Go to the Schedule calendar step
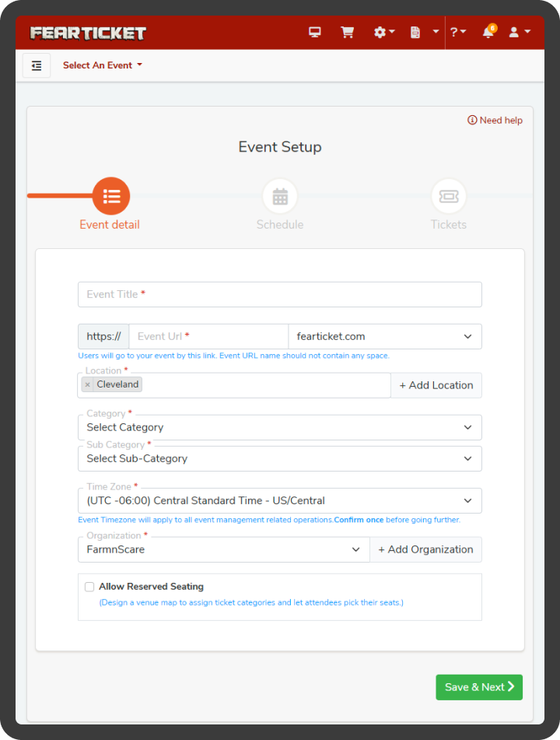The width and height of the screenshot is (560, 740). coord(280,197)
